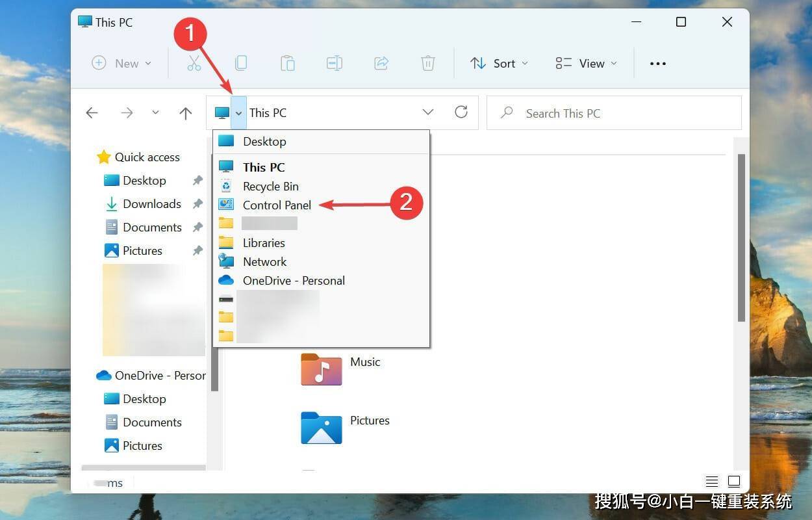This screenshot has width=812, height=520.
Task: Go forward with the right arrow
Action: coord(127,113)
